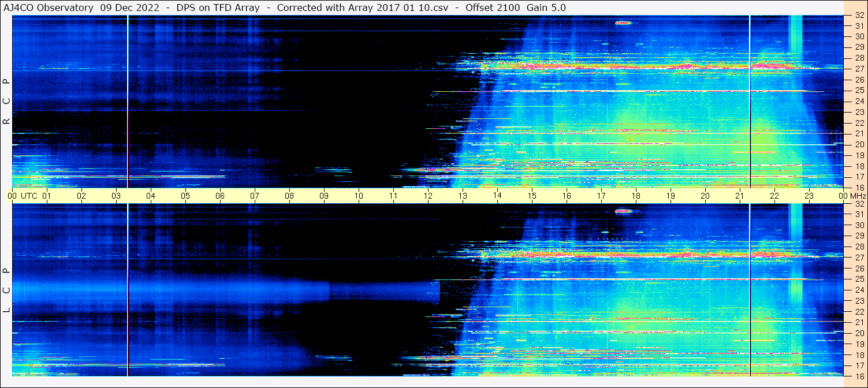This screenshot has height=388, width=868.
Task: Select the 06 hour mark on time axis
Action: [x=220, y=196]
